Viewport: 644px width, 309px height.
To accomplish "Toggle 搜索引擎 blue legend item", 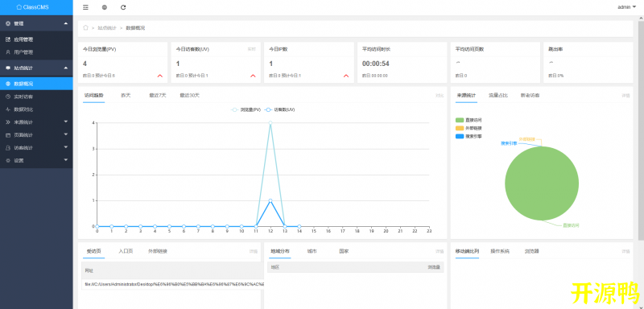I will point(469,136).
